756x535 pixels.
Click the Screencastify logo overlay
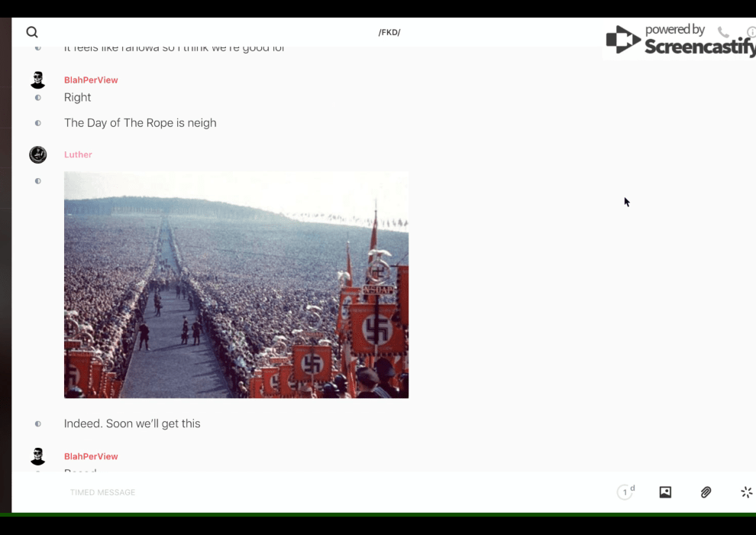(x=680, y=41)
